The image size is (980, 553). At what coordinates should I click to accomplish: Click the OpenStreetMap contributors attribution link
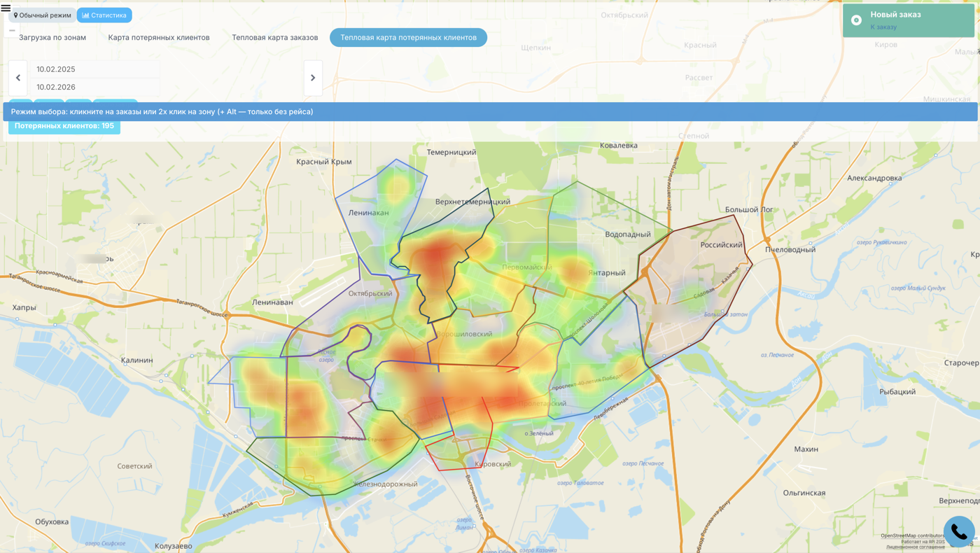912,534
